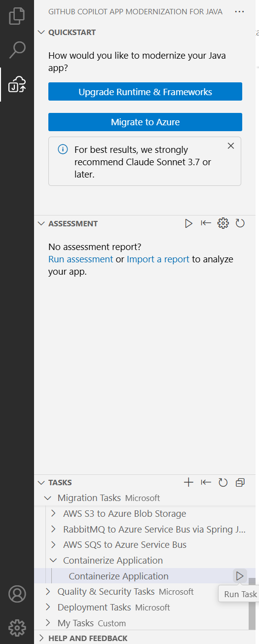Expand the Deployment Tasks group
259x644 pixels.
click(x=48, y=607)
